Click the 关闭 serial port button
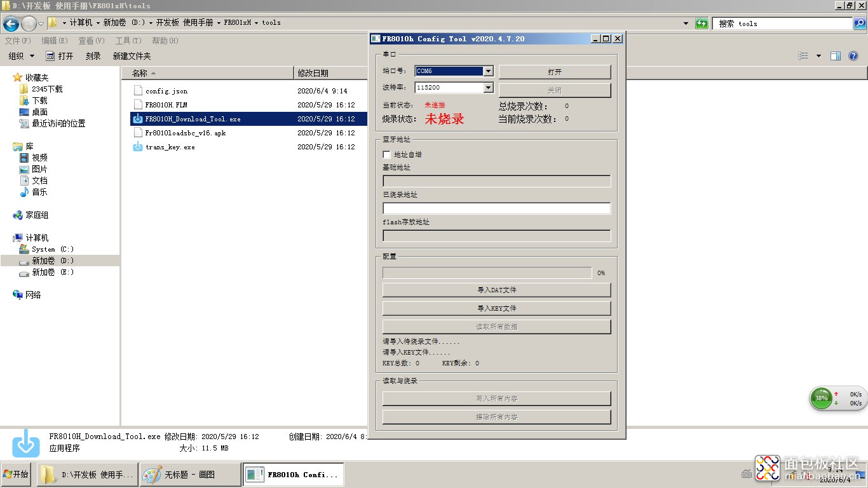Viewport: 868px width, 488px height. pyautogui.click(x=555, y=90)
